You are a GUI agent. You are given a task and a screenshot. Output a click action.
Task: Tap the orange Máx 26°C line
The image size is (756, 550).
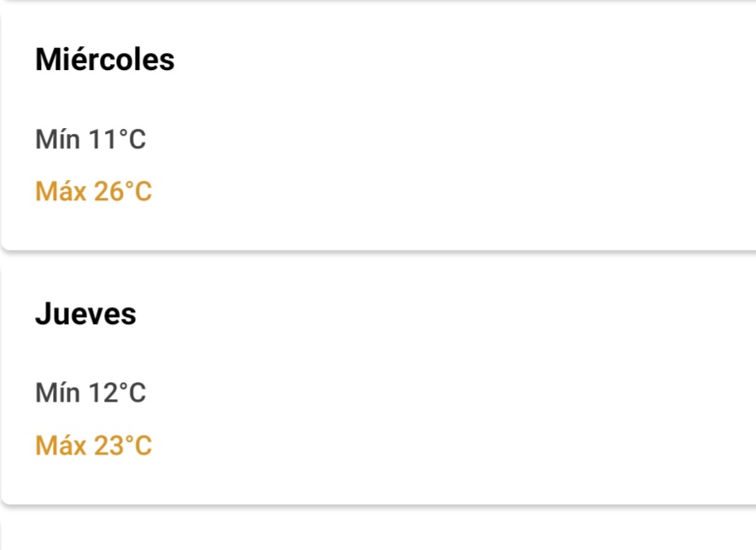coord(94,191)
